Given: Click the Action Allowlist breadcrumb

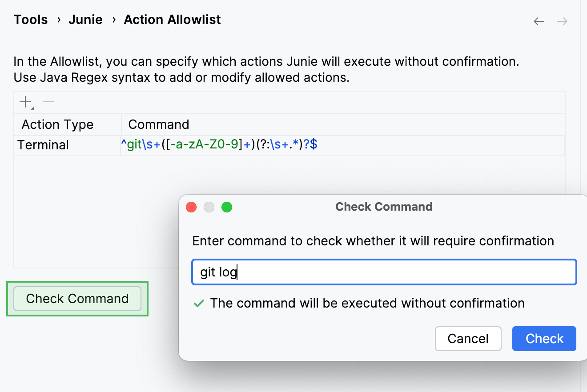Looking at the screenshot, I should click(x=172, y=20).
